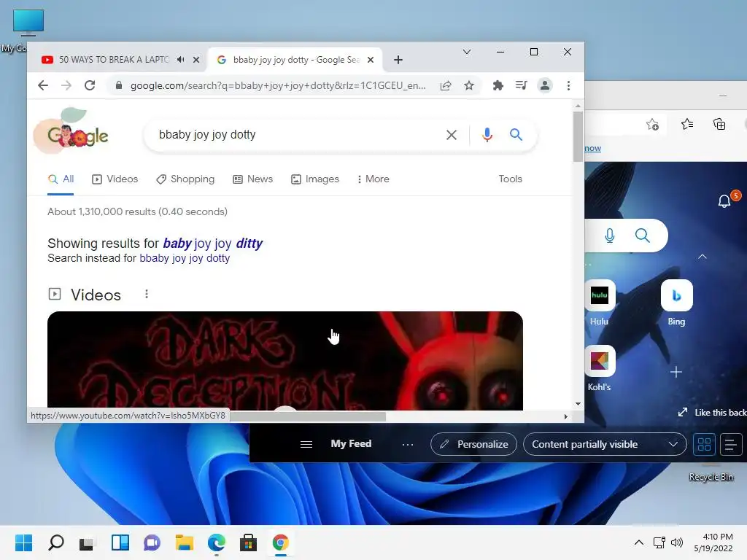Clear the Google search box
747x560 pixels.
[451, 135]
